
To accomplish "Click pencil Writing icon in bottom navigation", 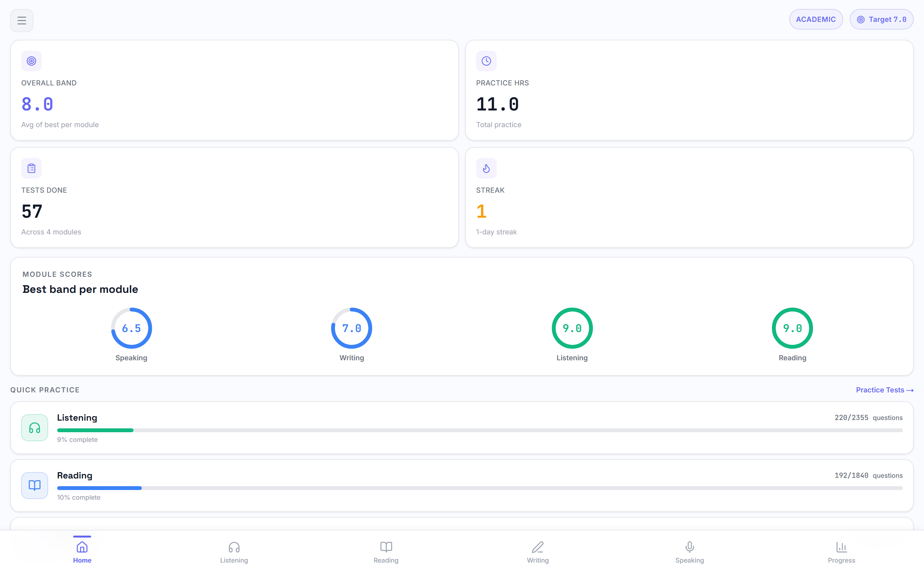I will coord(538,547).
